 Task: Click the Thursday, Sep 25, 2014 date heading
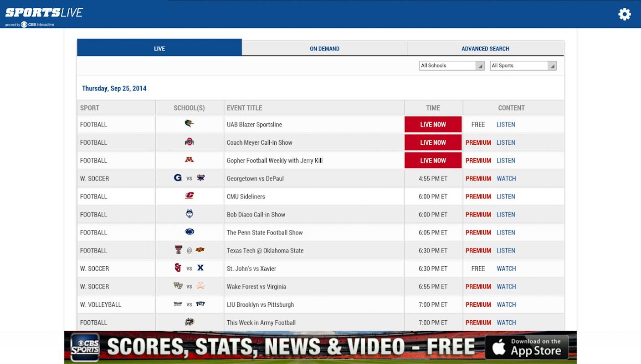[114, 88]
